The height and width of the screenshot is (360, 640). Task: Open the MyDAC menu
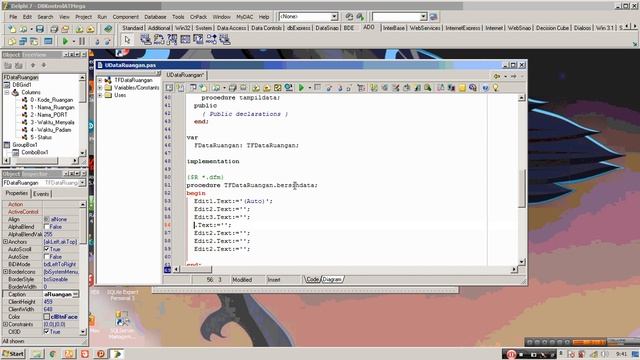[x=244, y=17]
